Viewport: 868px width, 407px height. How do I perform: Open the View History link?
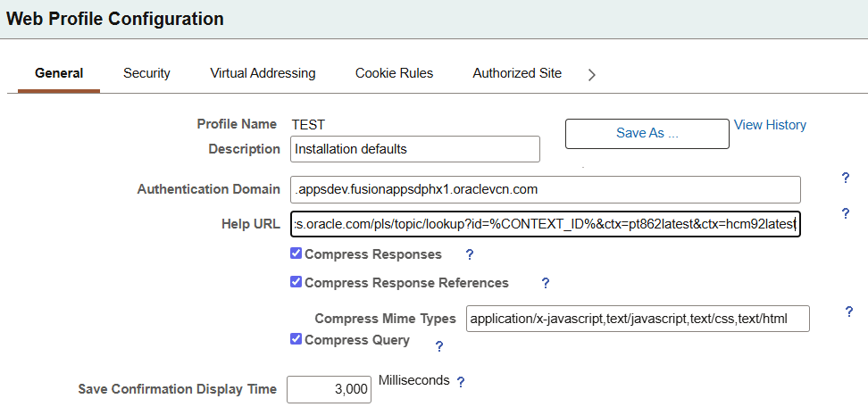tap(770, 125)
